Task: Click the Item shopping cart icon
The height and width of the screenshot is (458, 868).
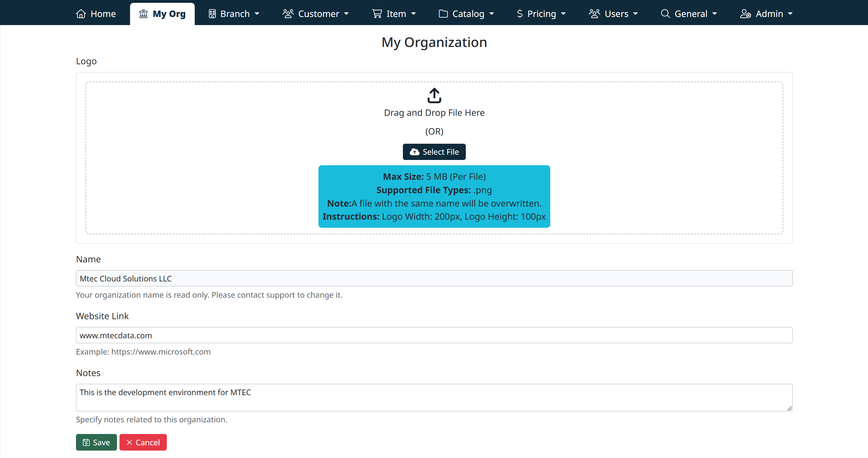Action: point(377,14)
